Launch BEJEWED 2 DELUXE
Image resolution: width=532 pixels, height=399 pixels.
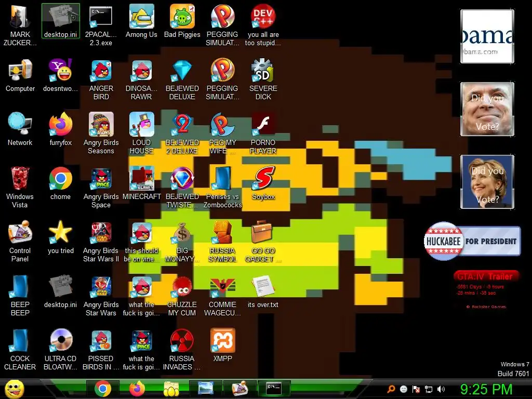pos(182,134)
